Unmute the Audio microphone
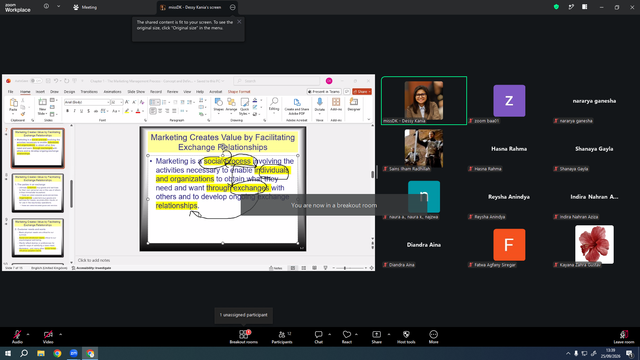 17,337
